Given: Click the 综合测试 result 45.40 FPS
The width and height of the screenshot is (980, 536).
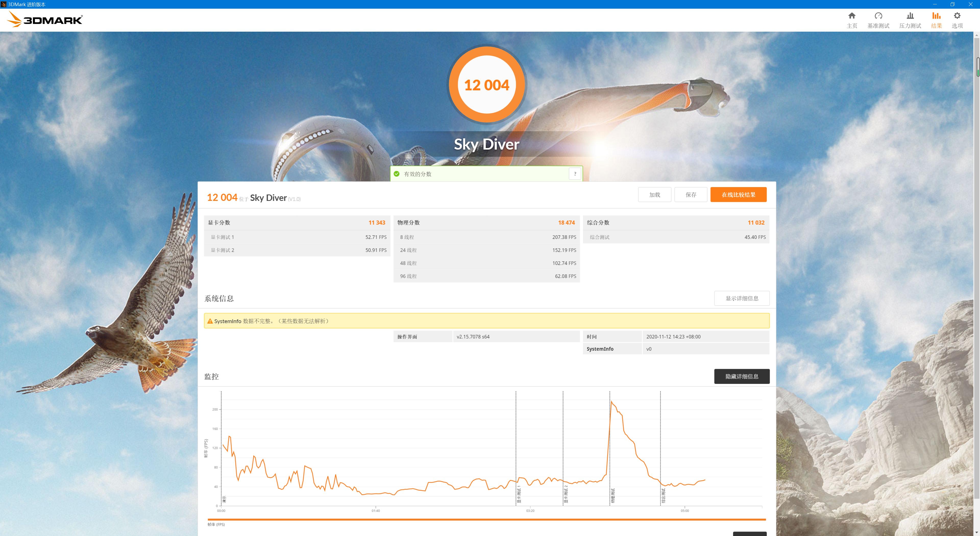Looking at the screenshot, I should (x=755, y=237).
